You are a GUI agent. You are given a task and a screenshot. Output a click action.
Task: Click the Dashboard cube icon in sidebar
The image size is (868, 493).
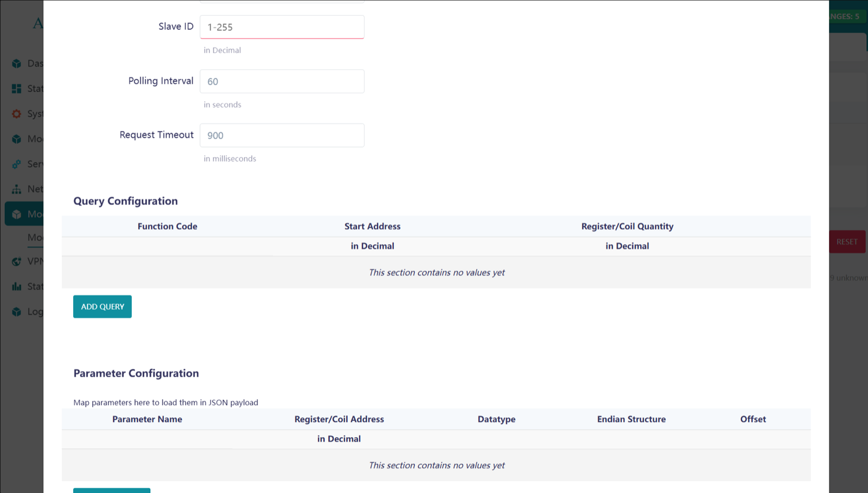tap(17, 63)
